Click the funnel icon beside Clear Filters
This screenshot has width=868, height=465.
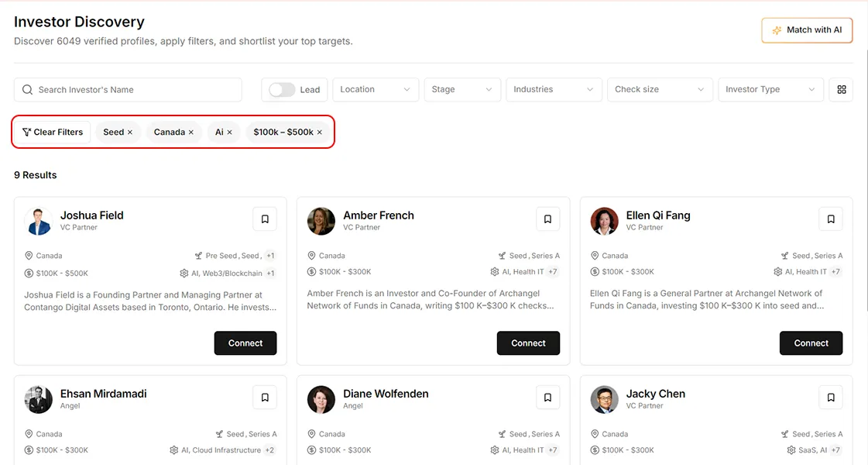coord(26,132)
